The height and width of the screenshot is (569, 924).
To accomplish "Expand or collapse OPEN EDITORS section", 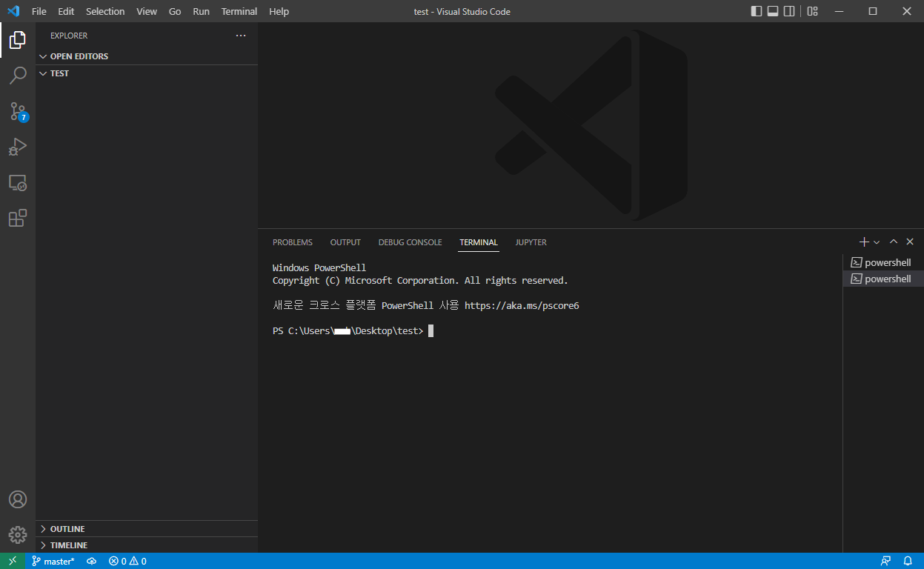I will (147, 56).
